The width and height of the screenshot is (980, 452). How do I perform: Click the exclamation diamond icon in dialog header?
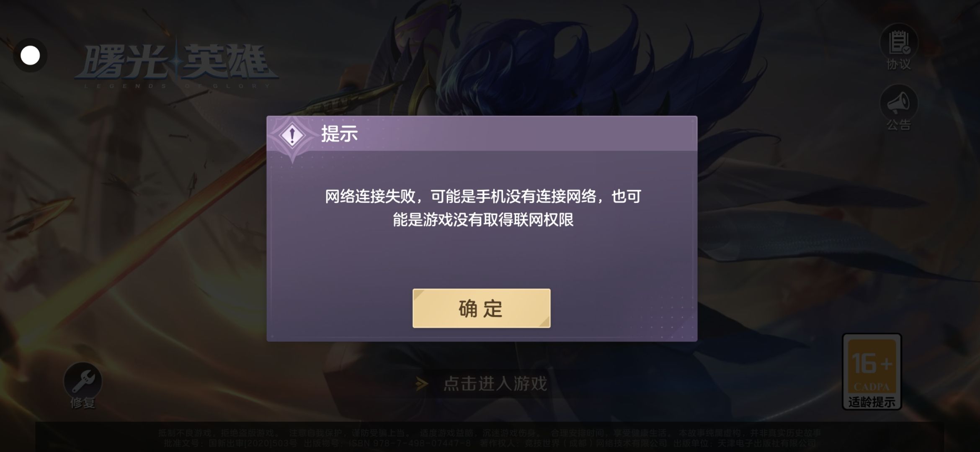click(292, 135)
